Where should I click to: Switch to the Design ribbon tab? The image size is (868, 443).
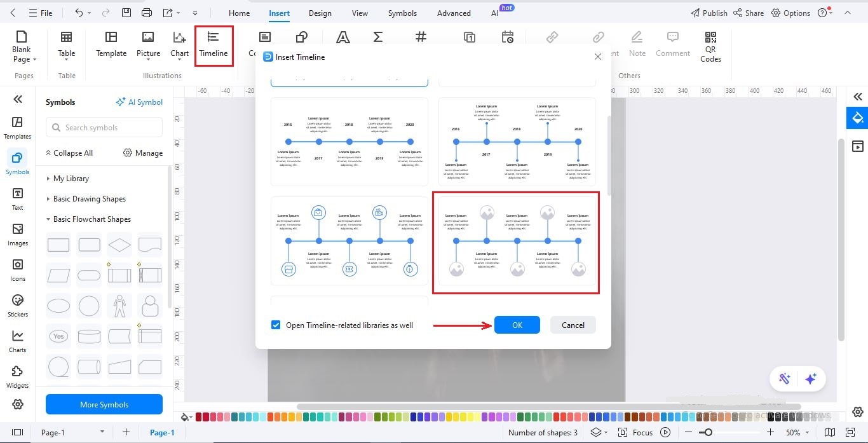click(320, 12)
